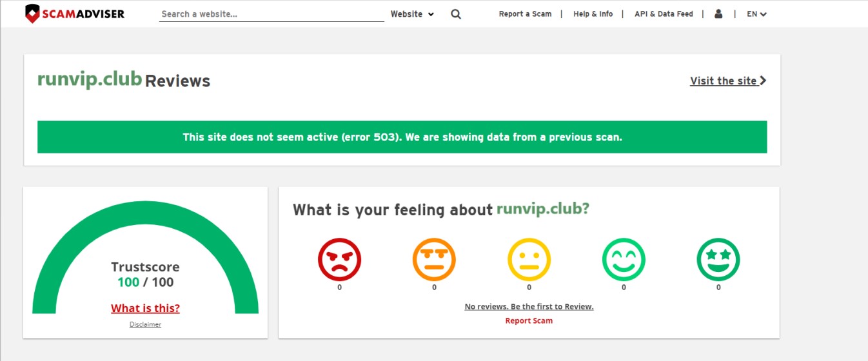Click the green error 503 notice banner
The image size is (868, 361).
pyautogui.click(x=402, y=137)
